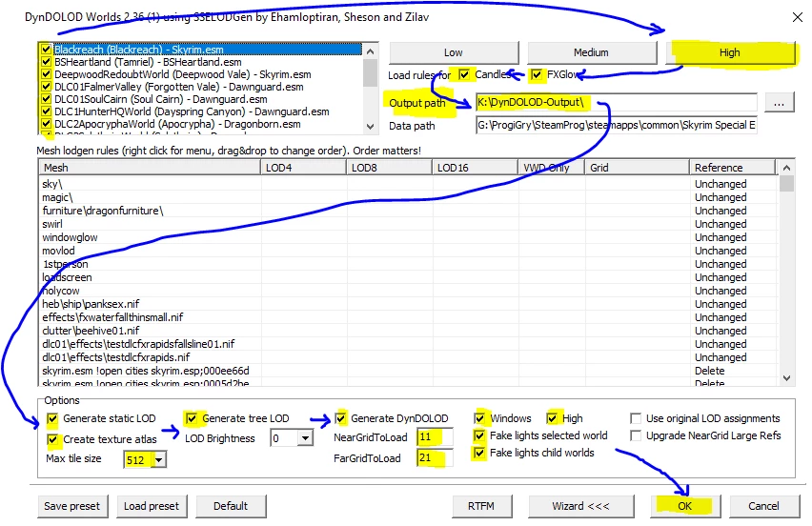
Task: Select the clutter\beehive01.nif rule row
Action: coord(409,331)
